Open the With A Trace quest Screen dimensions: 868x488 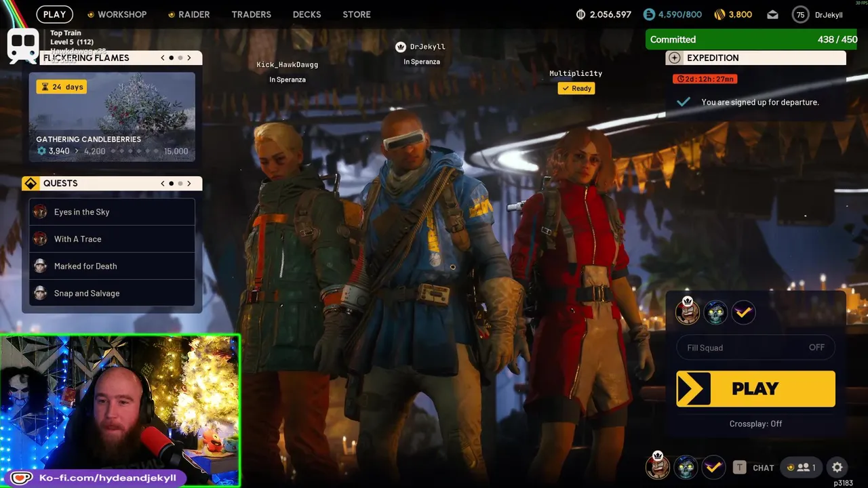112,239
